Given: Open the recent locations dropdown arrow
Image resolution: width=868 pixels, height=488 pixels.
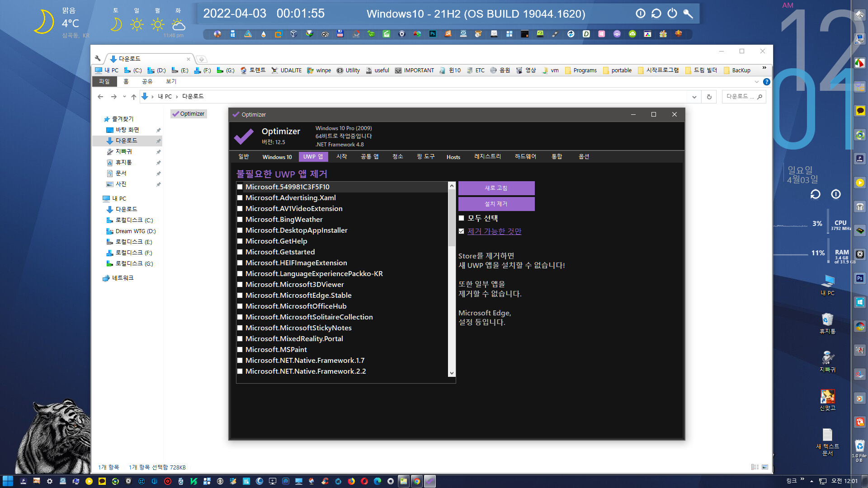Looking at the screenshot, I should tap(124, 97).
